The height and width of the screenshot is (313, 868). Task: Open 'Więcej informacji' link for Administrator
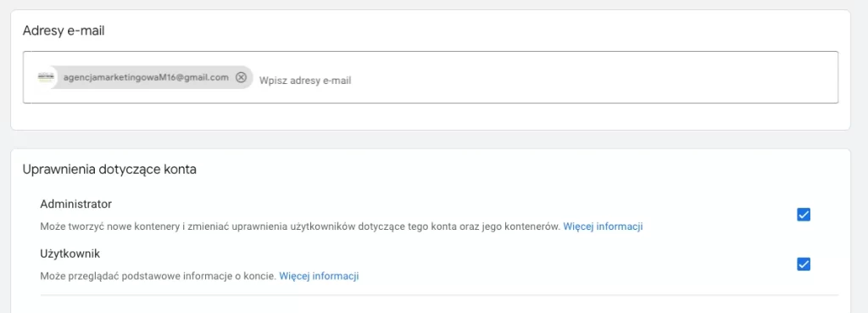[x=603, y=226]
